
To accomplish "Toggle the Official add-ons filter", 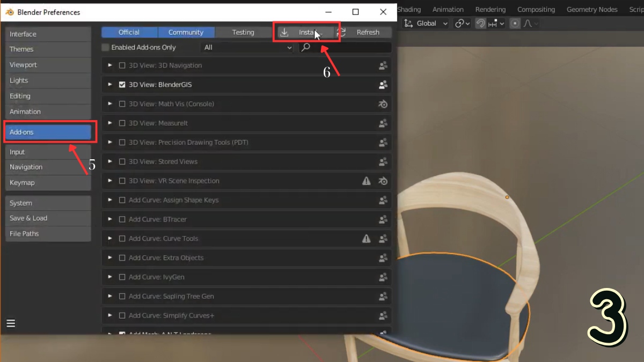I will pos(129,32).
